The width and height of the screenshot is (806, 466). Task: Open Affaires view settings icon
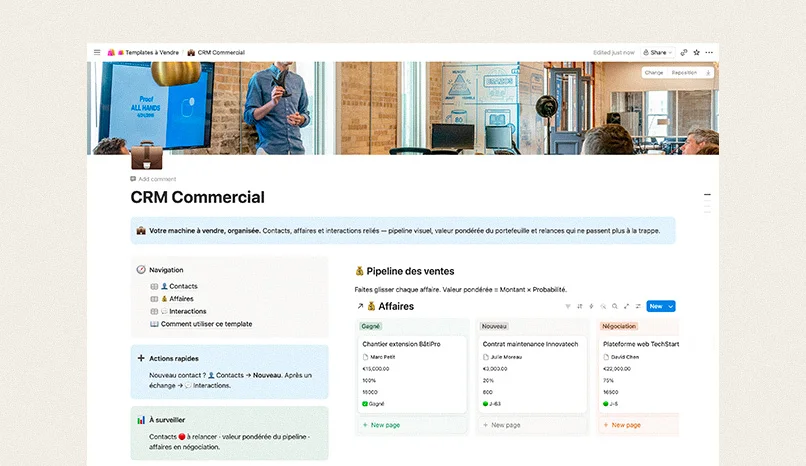(x=638, y=306)
